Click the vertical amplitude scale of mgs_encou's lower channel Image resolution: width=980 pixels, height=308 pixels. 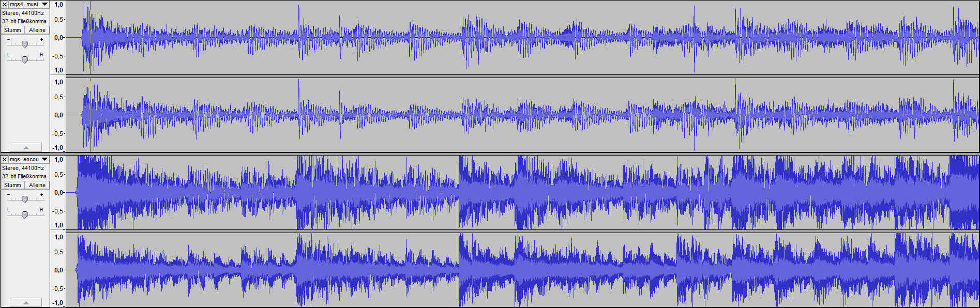pyautogui.click(x=58, y=270)
